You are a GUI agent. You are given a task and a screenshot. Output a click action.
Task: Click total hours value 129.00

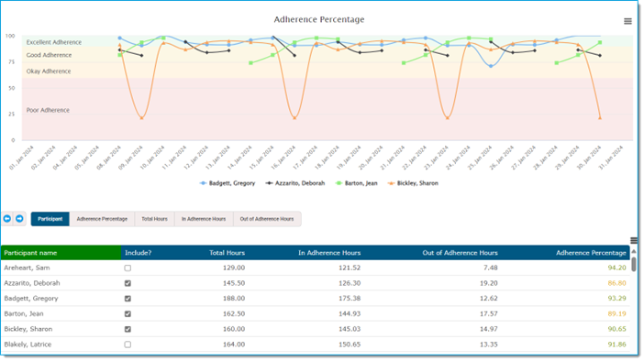click(234, 268)
